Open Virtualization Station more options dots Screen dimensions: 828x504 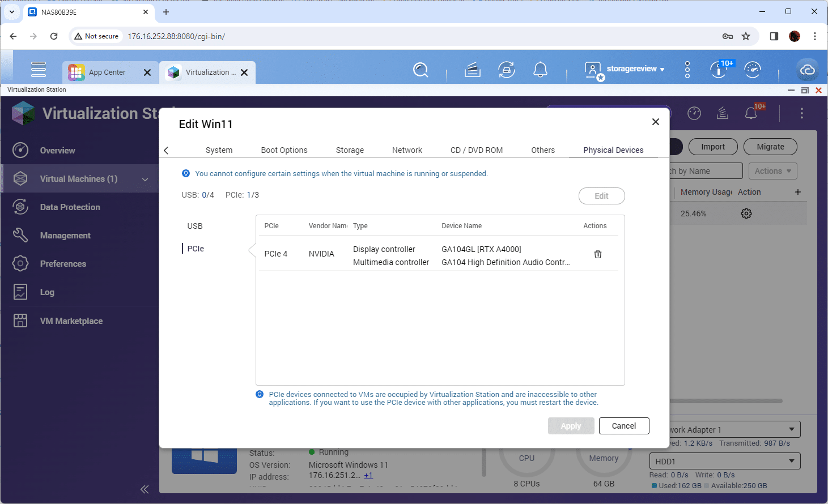tap(802, 113)
